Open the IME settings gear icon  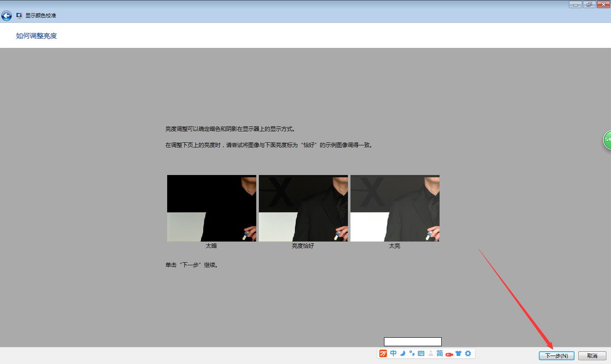468,353
